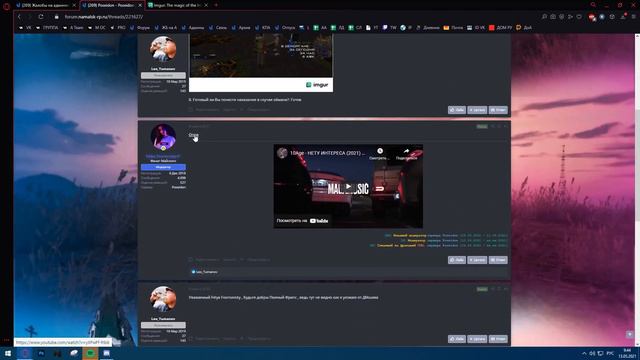Open the Форум bookmark
Screen dimensions: 640x360
click(x=140, y=28)
